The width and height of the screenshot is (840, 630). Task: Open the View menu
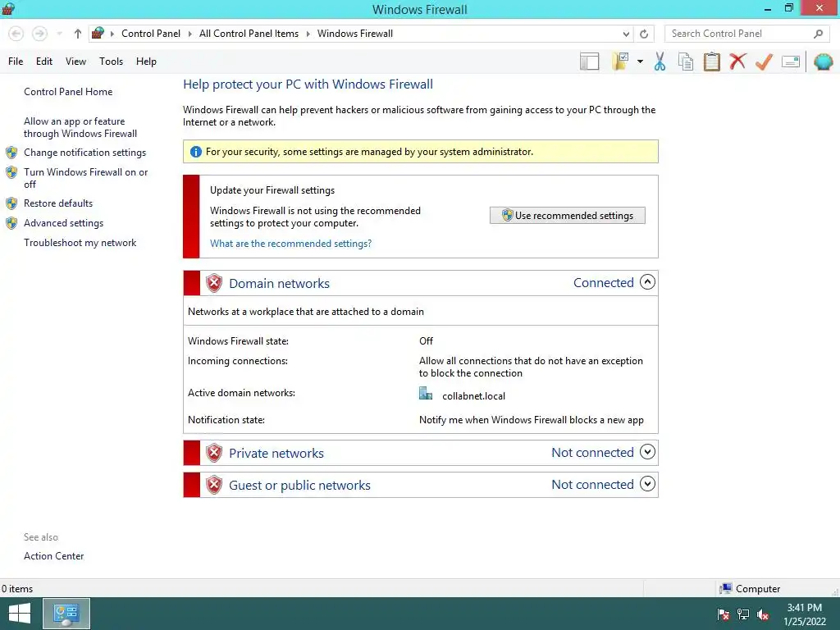coord(75,62)
